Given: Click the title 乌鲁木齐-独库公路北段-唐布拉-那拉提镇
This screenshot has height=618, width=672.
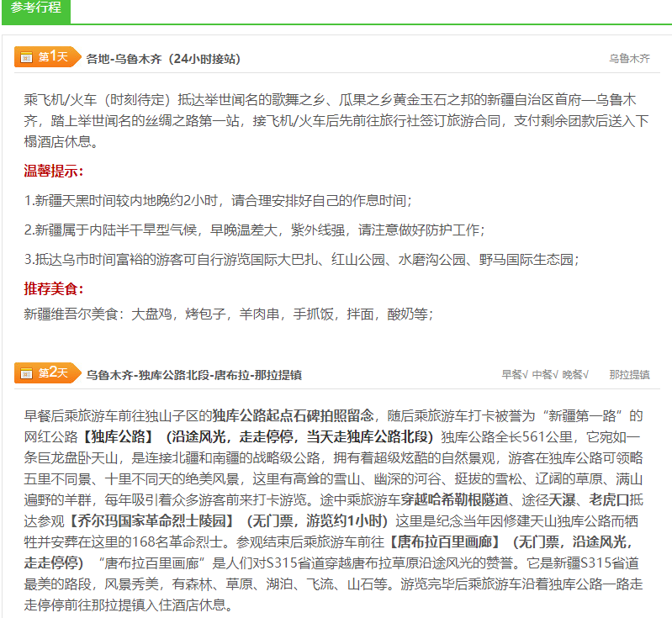Looking at the screenshot, I should click(x=194, y=375).
